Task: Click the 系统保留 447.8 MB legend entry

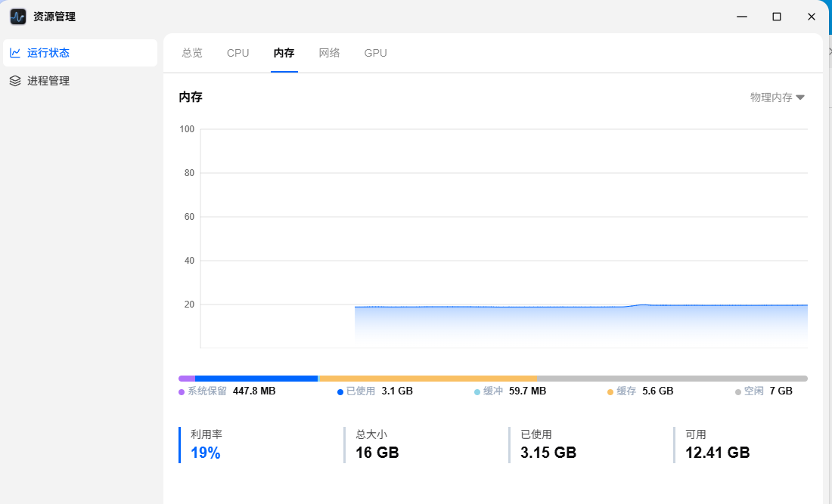Action: 227,391
